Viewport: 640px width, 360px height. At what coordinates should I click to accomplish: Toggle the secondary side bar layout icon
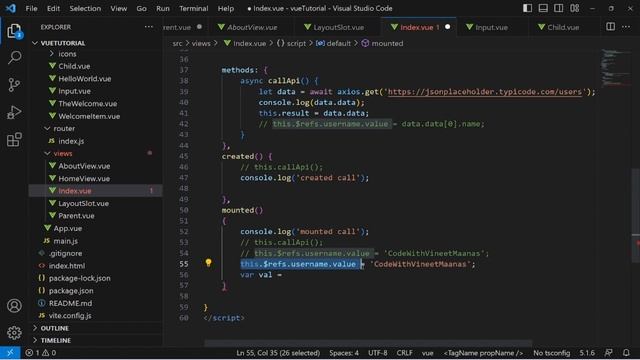tap(559, 8)
